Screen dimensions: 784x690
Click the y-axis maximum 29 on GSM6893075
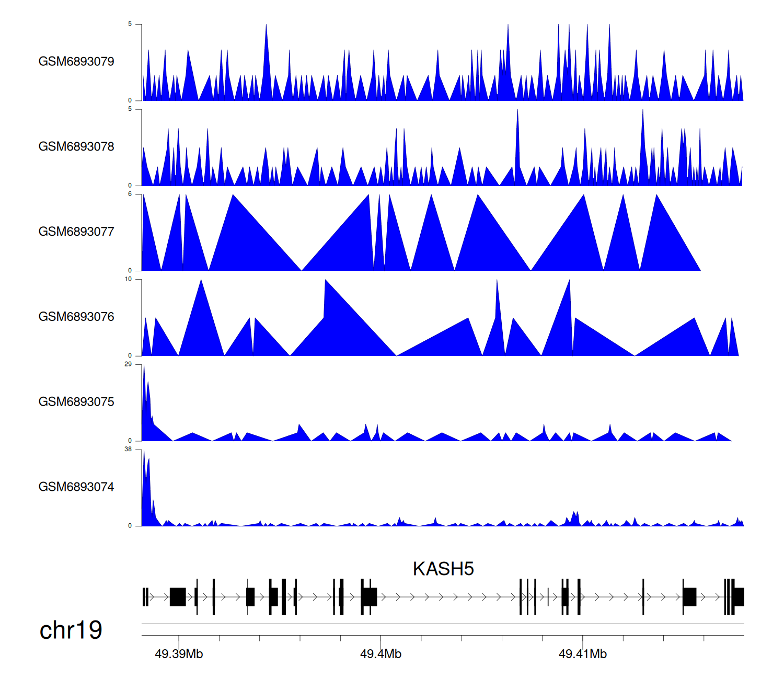tap(128, 364)
